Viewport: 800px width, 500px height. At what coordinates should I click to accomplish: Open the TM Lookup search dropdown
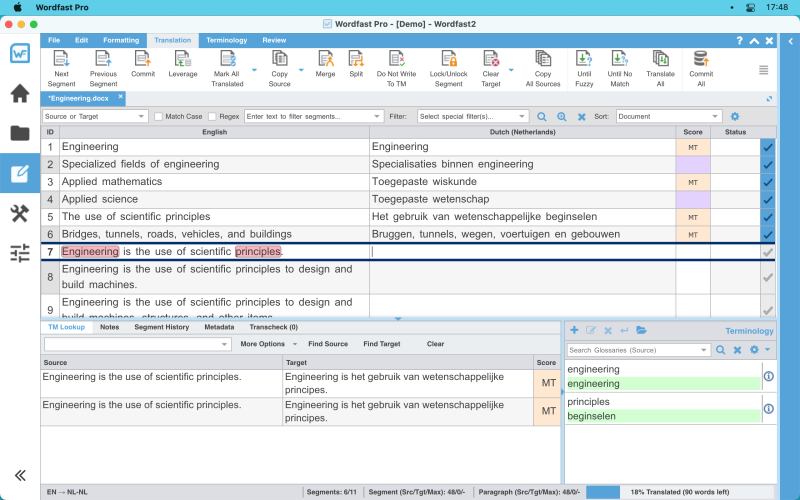point(224,344)
